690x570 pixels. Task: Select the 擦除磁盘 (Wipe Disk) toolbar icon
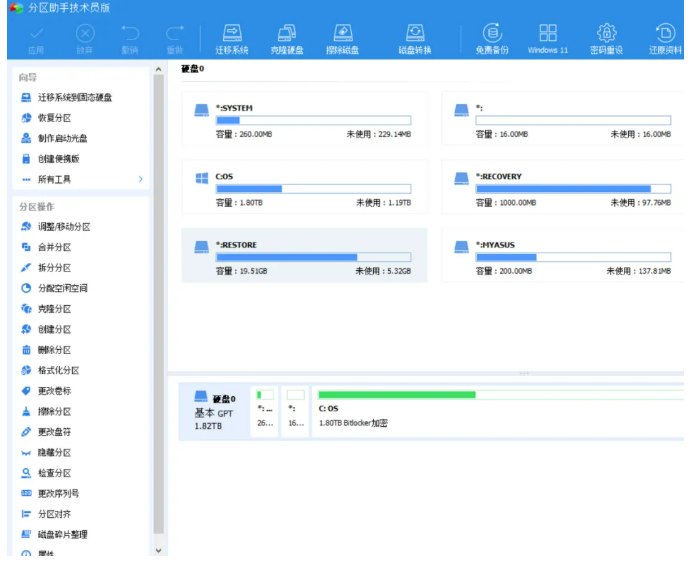(x=343, y=39)
